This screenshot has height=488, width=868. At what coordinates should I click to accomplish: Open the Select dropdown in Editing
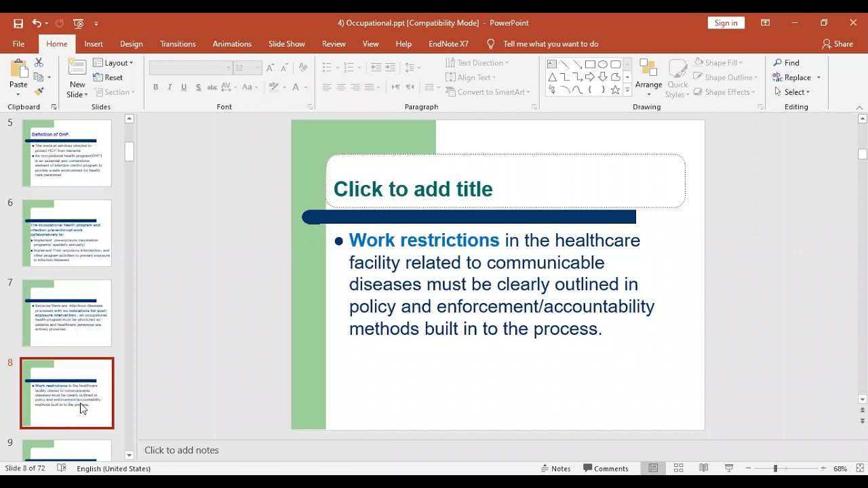(792, 92)
